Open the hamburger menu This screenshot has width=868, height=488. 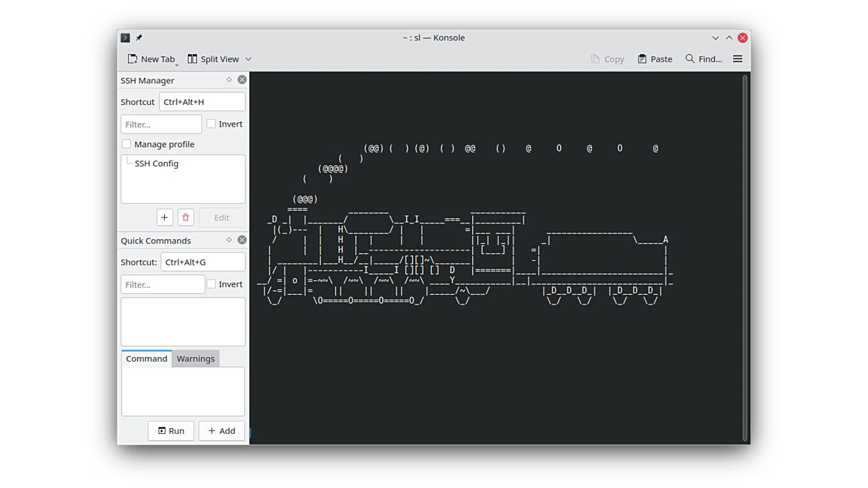coord(737,59)
